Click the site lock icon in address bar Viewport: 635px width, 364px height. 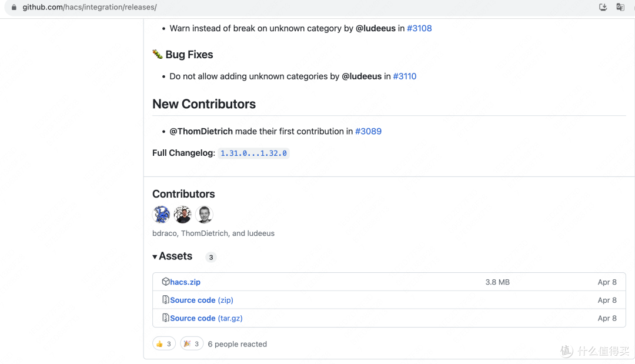coord(14,7)
